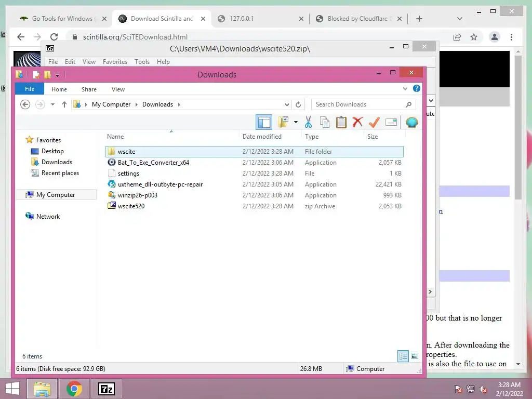Focus the Search Downloads box
The width and height of the screenshot is (532, 399).
pos(363,104)
